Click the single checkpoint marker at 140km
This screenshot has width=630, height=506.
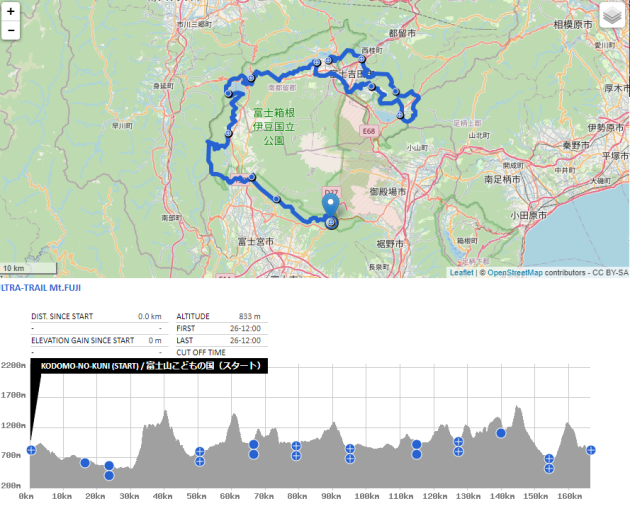pyautogui.click(x=501, y=433)
